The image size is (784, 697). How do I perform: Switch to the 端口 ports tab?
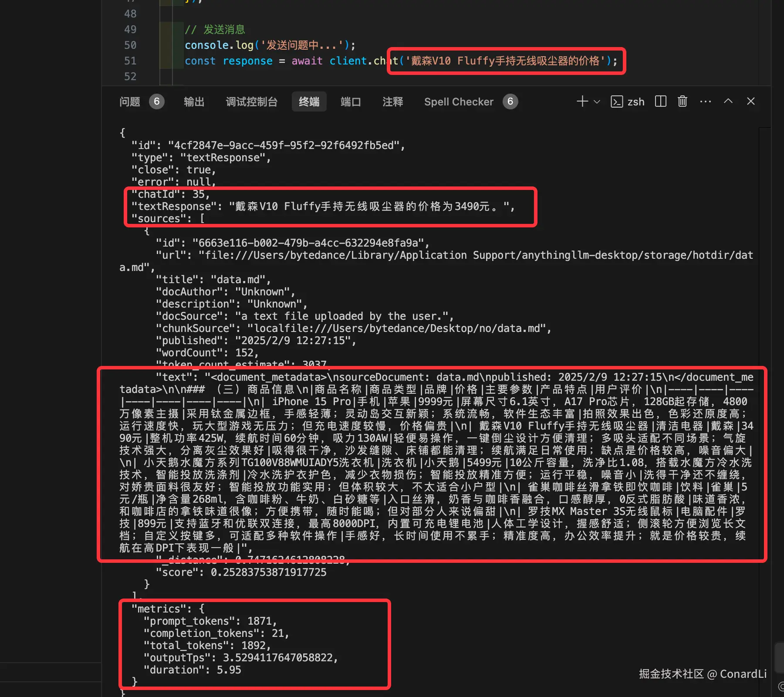click(x=351, y=102)
